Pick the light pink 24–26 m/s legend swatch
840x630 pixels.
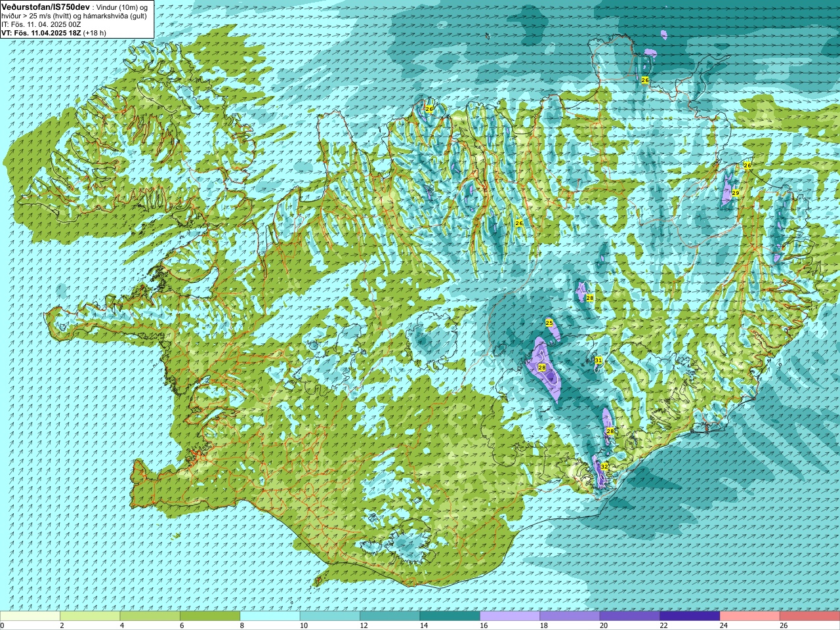tap(750, 616)
